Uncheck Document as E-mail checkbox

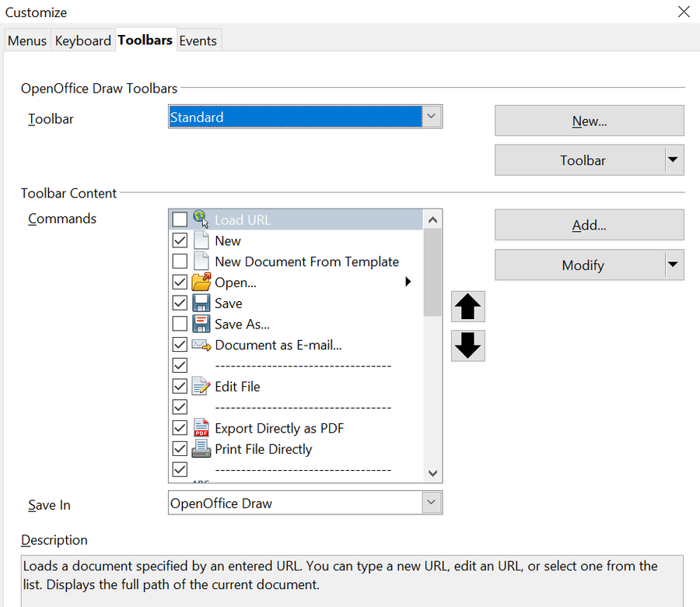point(180,345)
